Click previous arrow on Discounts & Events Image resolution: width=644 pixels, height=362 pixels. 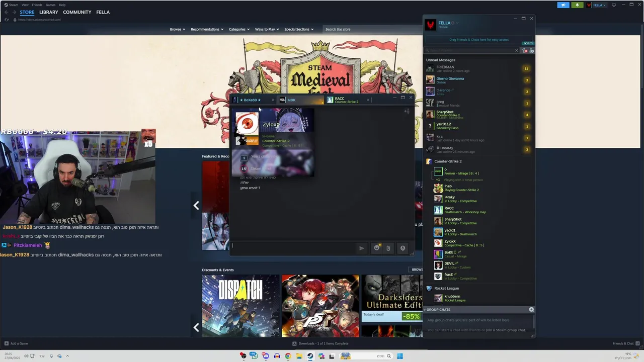tap(196, 327)
